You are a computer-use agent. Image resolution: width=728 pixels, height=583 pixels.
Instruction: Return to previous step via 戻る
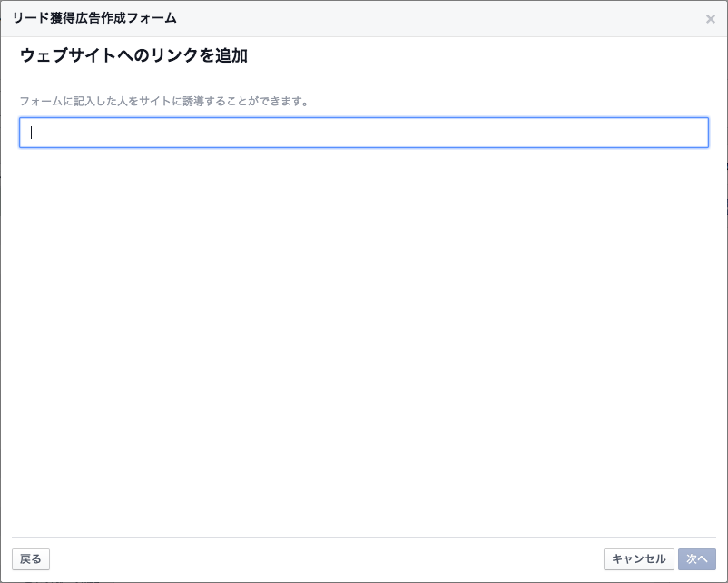(31, 559)
